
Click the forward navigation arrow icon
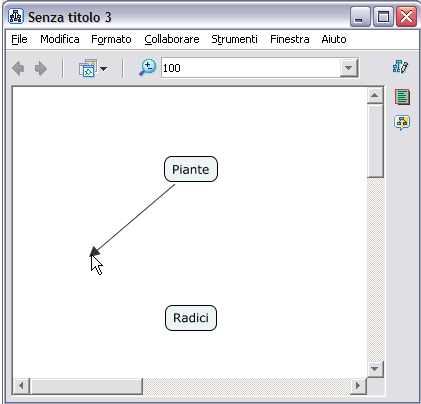click(41, 69)
